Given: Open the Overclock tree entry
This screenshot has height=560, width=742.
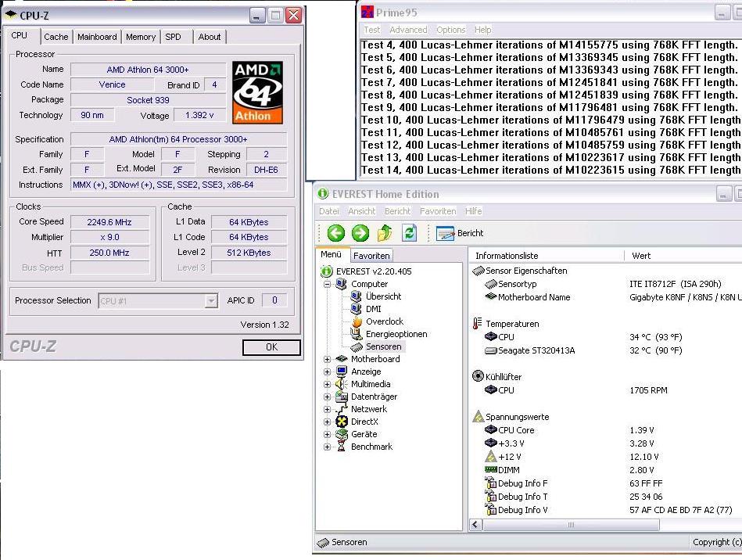Looking at the screenshot, I should [x=384, y=321].
